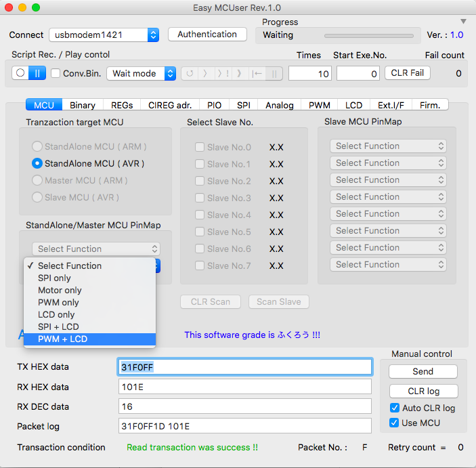Uncheck Auto CLR log
The width and height of the screenshot is (476, 468).
click(x=395, y=408)
